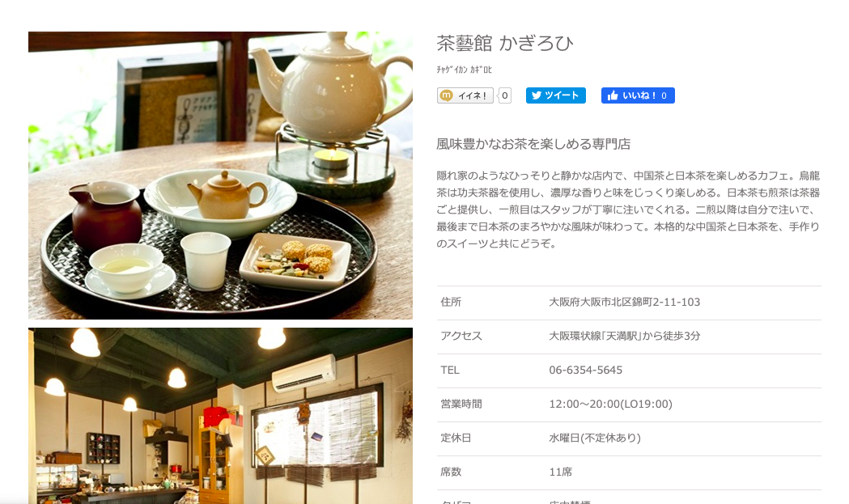Click the address 大阪府大阪市北区錦町2-11-103
The image size is (849, 504).
[x=624, y=302]
